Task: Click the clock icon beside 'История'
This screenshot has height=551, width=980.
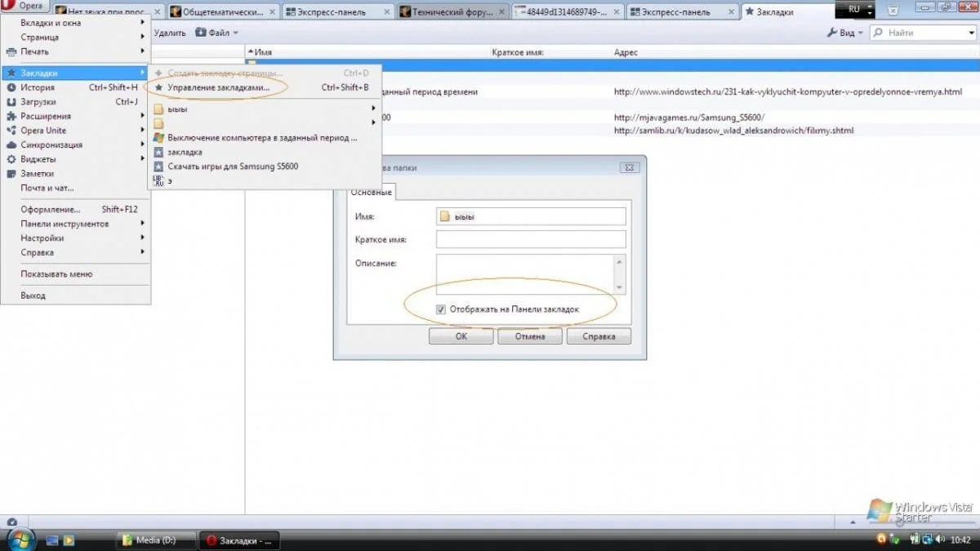Action: (11, 87)
